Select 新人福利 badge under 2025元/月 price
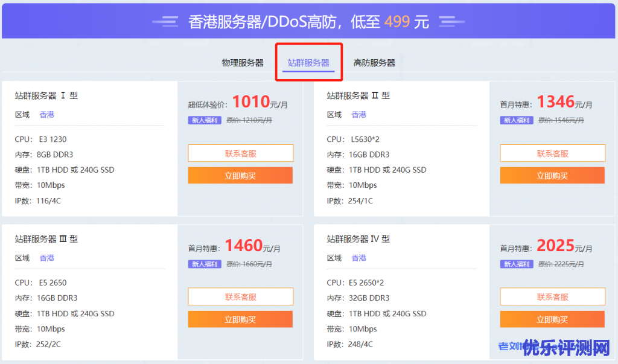 [517, 264]
